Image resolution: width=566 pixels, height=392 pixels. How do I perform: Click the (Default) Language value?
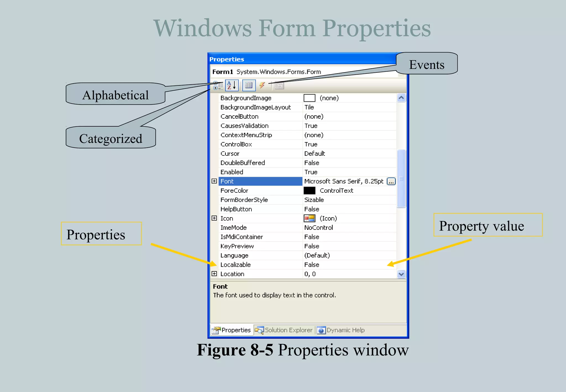tap(317, 255)
